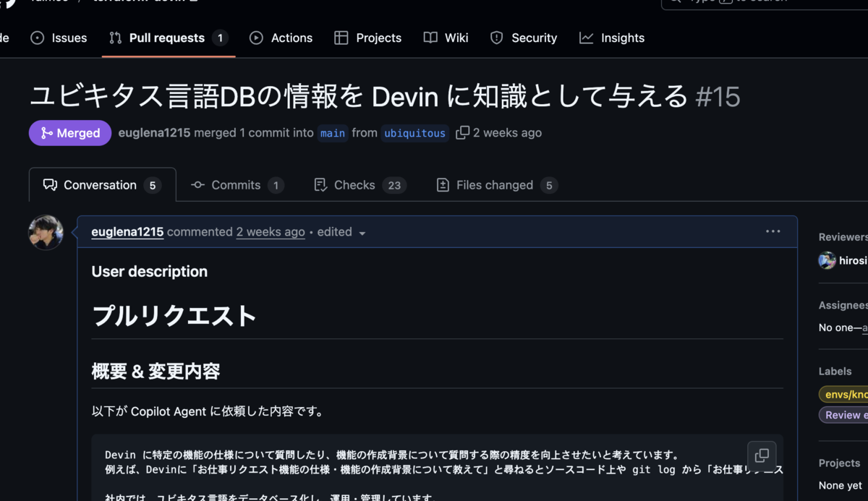The image size is (868, 501).
Task: Open the Reviewers sidebar section
Action: pos(843,237)
